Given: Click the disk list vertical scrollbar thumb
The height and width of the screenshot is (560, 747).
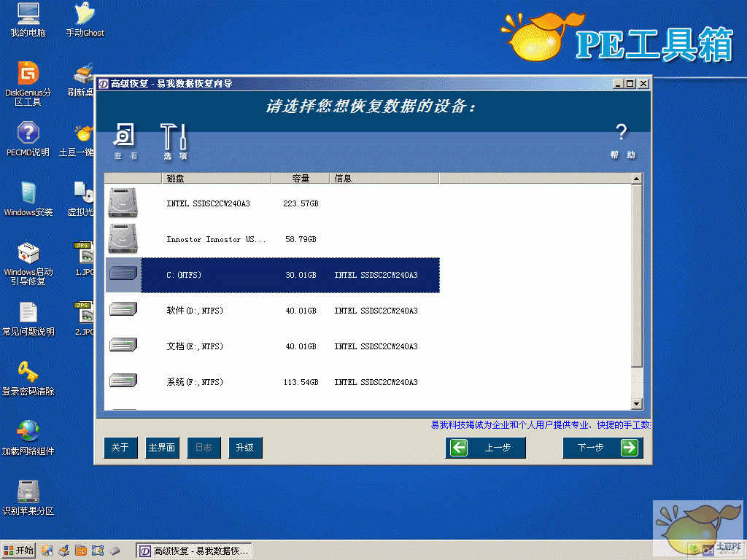Looking at the screenshot, I should pos(636,276).
